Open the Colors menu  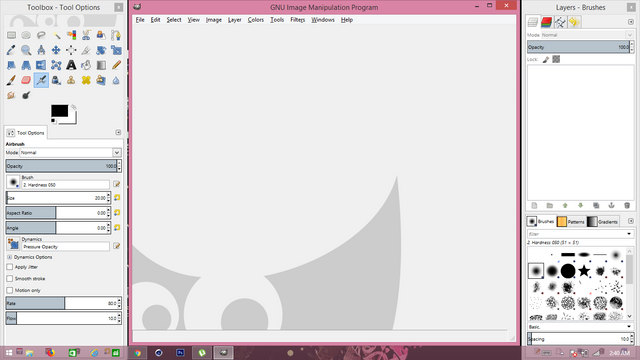256,20
